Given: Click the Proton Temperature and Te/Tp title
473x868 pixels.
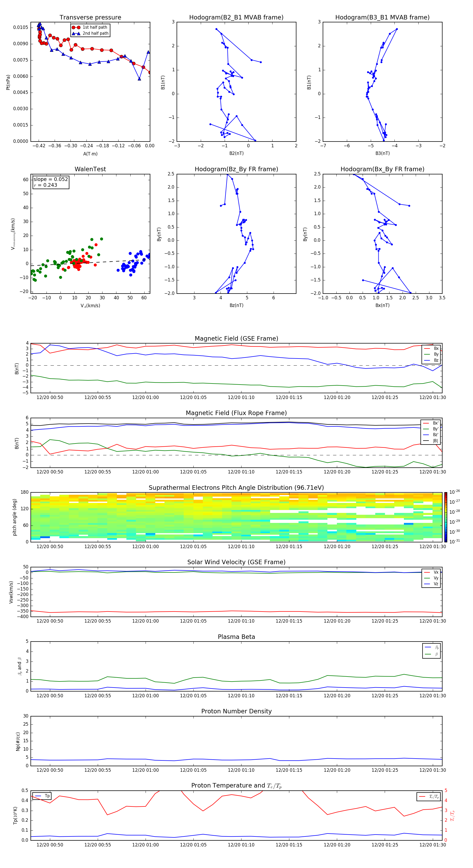Looking at the screenshot, I should 236,786.
